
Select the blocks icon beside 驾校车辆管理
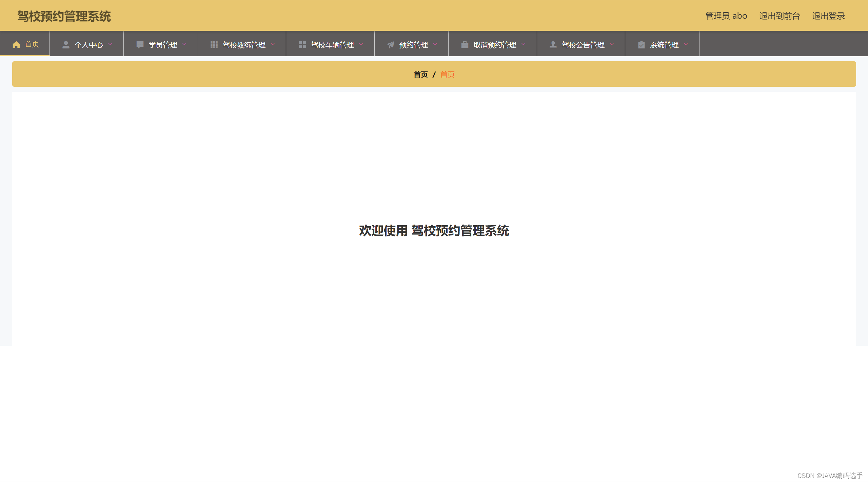pos(302,44)
